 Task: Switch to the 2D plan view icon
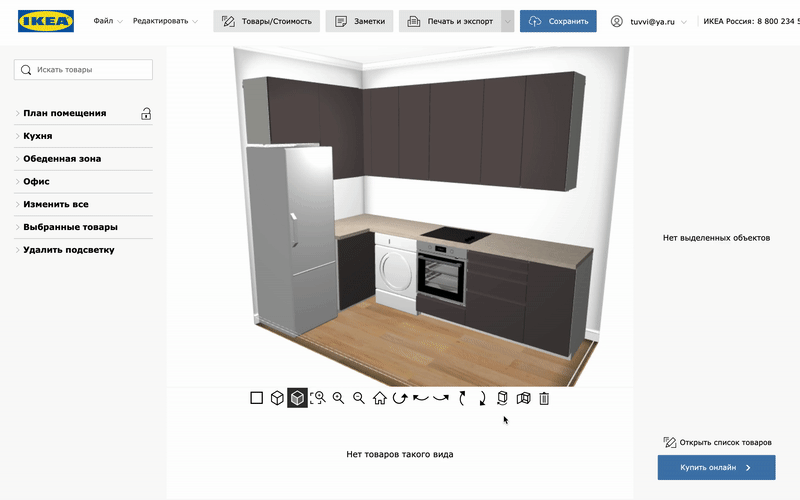click(257, 398)
